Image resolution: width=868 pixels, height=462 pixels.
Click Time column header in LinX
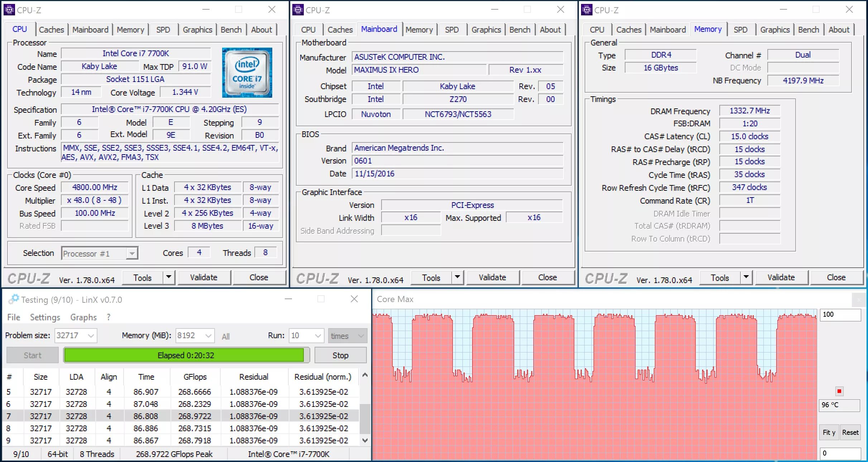click(x=146, y=377)
